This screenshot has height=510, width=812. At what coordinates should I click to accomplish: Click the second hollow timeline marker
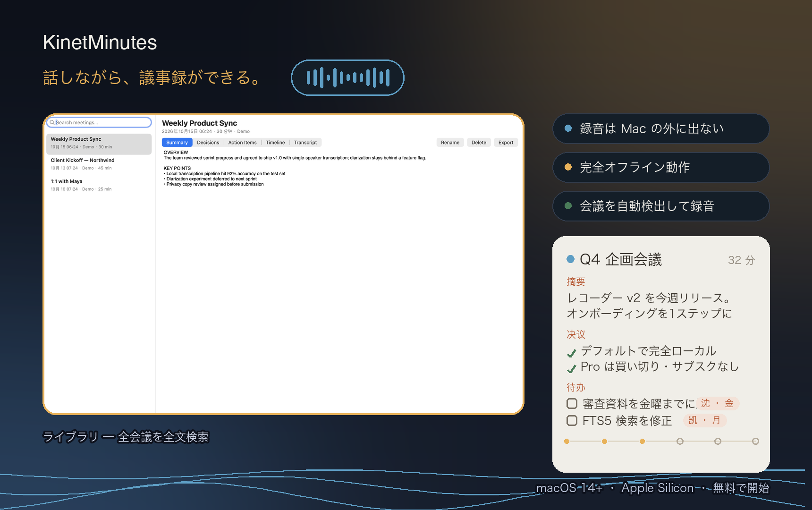pos(718,441)
